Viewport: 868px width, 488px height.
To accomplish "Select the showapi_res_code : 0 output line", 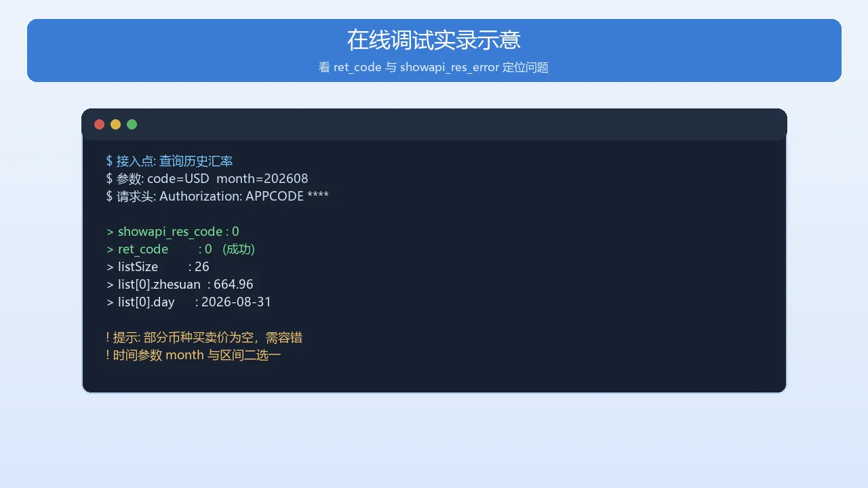I will [173, 232].
